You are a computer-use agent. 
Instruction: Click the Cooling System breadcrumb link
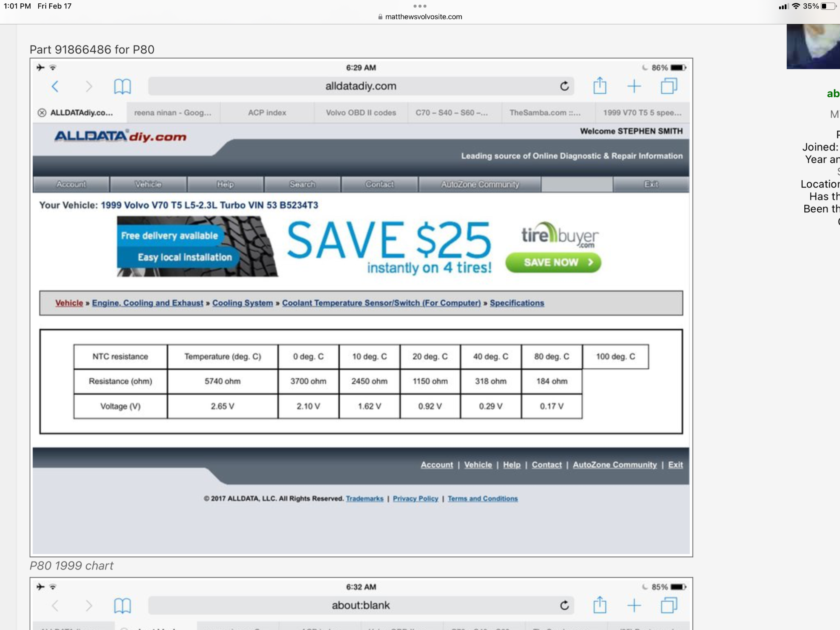(242, 303)
